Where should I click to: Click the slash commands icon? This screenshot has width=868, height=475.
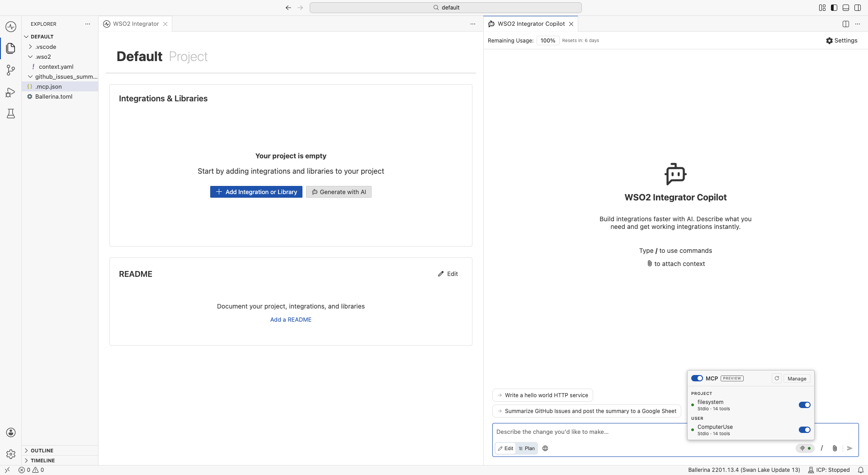[822, 448]
